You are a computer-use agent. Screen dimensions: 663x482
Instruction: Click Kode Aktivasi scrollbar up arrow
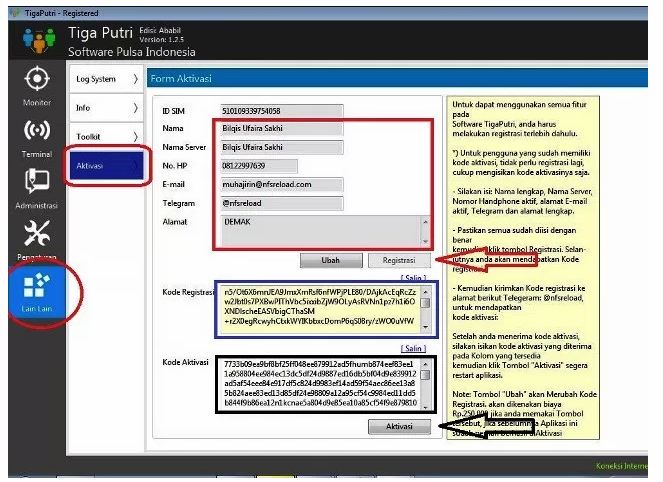click(x=426, y=364)
